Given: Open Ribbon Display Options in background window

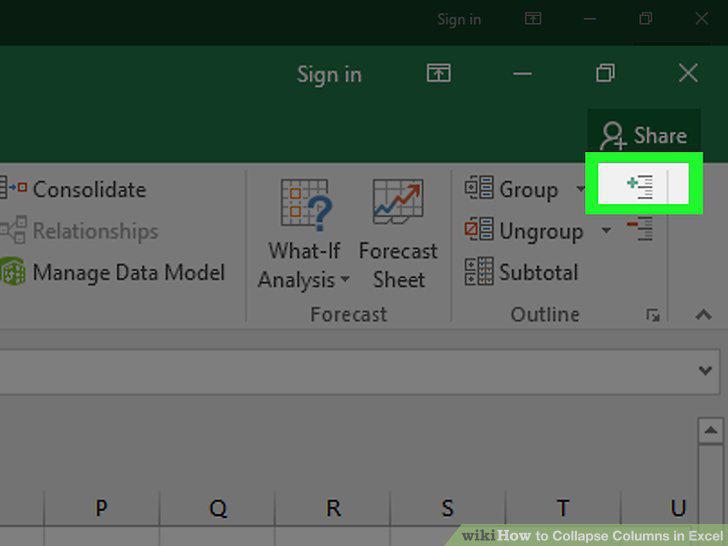Looking at the screenshot, I should [533, 19].
